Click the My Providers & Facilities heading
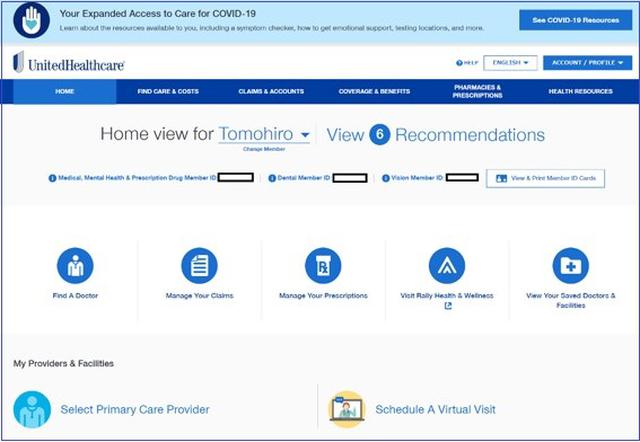This screenshot has width=640, height=442. click(x=63, y=363)
